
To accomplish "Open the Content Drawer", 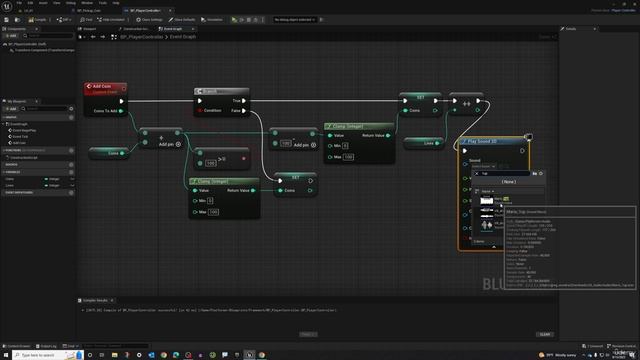I will point(16,346).
